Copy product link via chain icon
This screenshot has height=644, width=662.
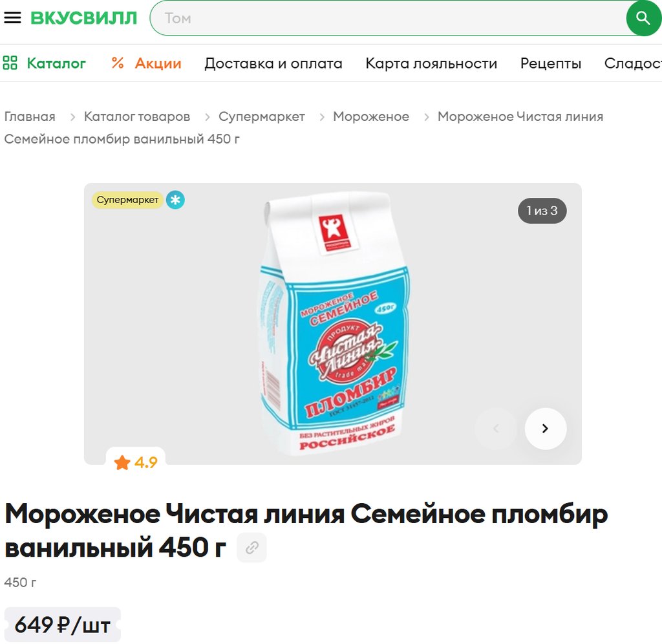pos(251,548)
